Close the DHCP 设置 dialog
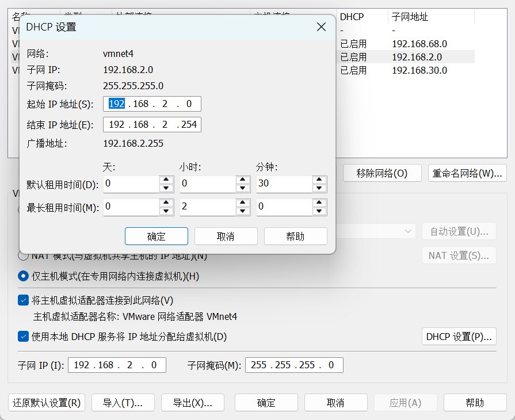 coord(321,27)
